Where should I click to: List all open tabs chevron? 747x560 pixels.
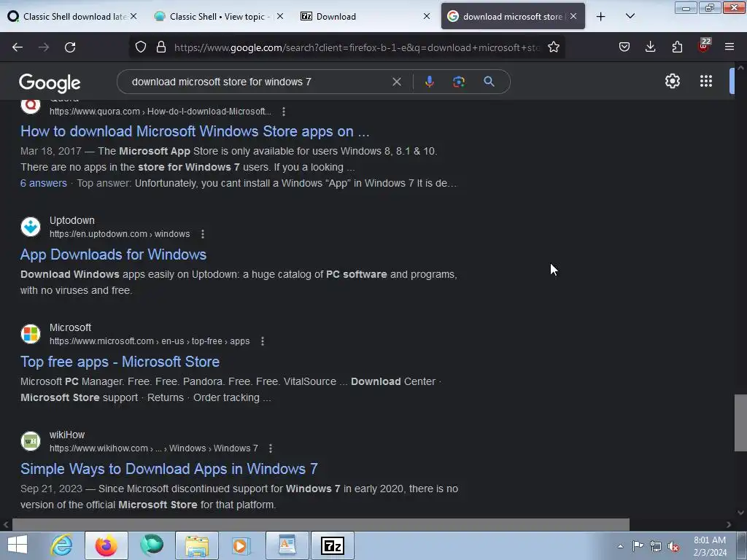[630, 16]
